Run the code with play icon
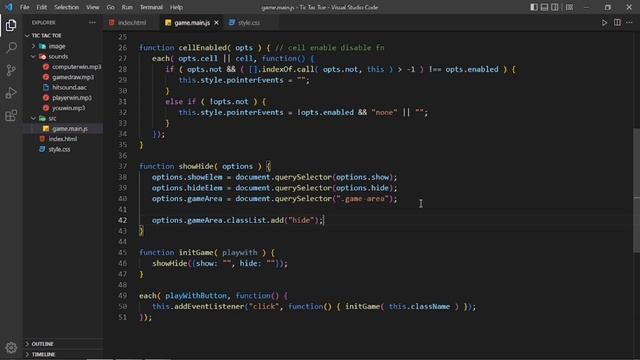This screenshot has height=360, width=640. point(604,23)
